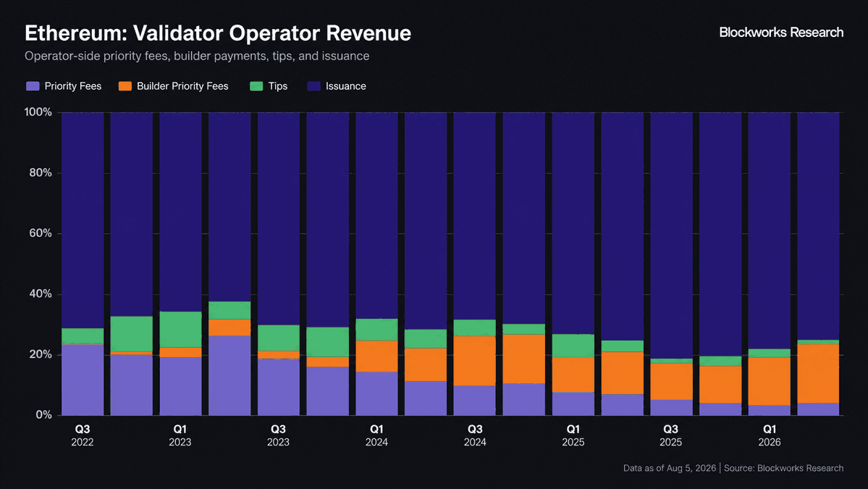This screenshot has width=868, height=489.
Task: Click the Blockworks Research logo text
Action: [x=781, y=33]
